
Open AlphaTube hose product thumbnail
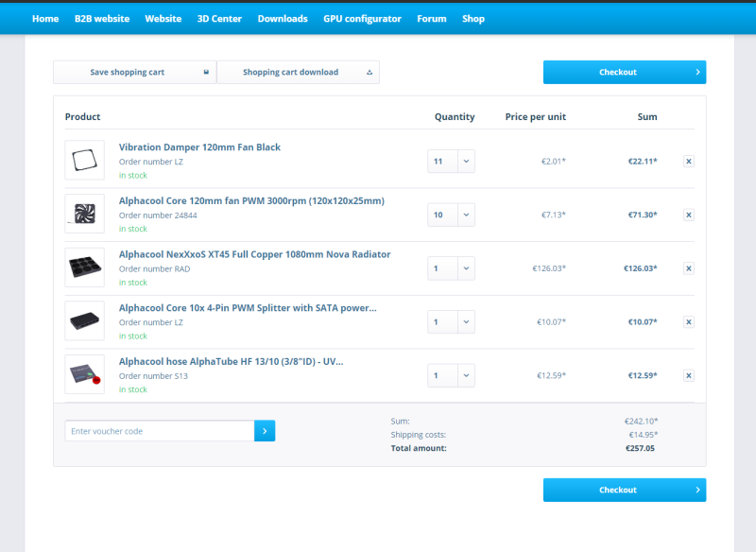[85, 374]
